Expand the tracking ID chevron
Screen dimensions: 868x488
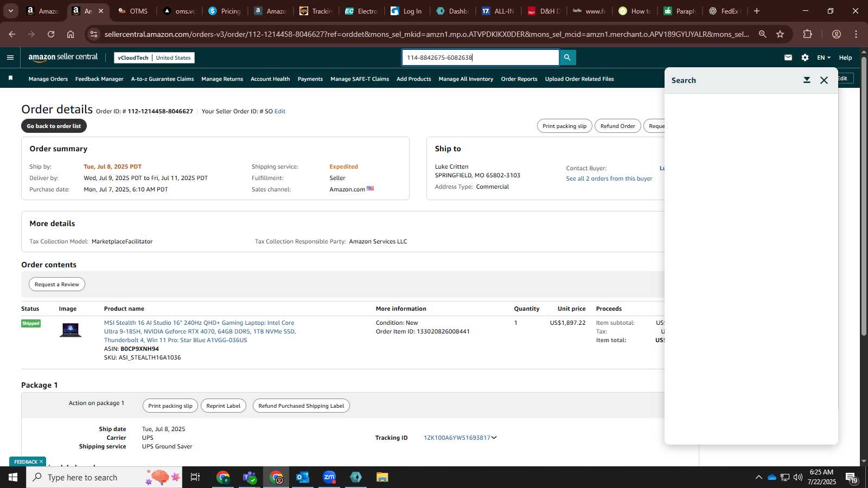pos(494,438)
